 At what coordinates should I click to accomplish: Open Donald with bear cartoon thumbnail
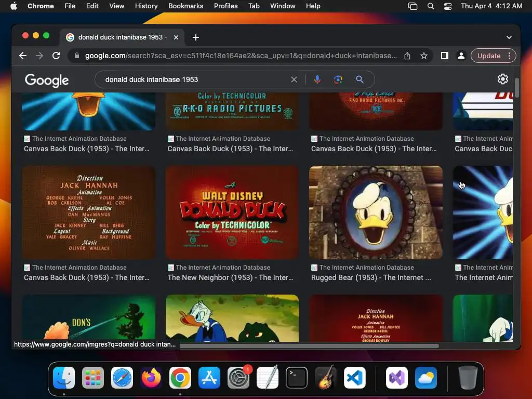(232, 318)
